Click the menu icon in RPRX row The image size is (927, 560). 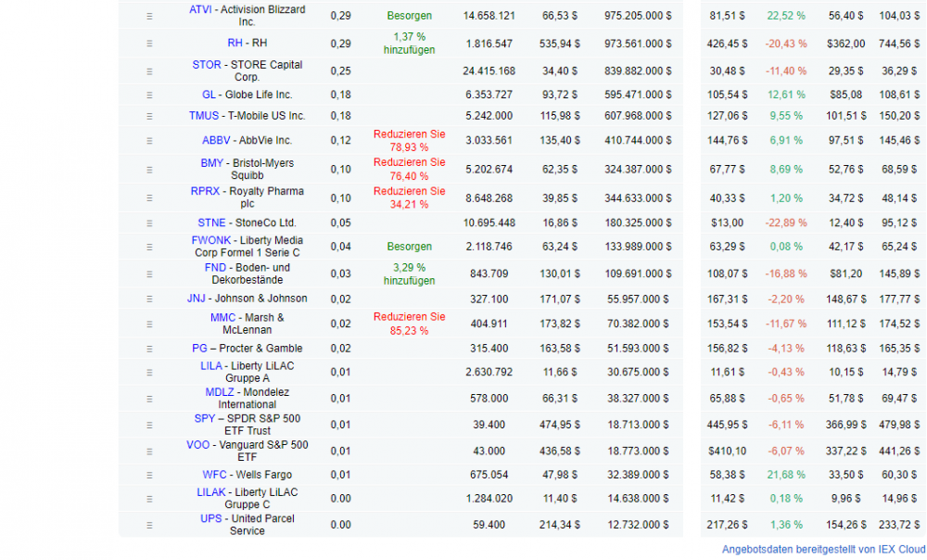pos(149,198)
